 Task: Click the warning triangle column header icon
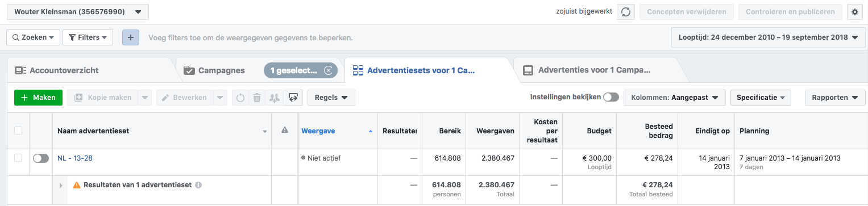tap(285, 131)
